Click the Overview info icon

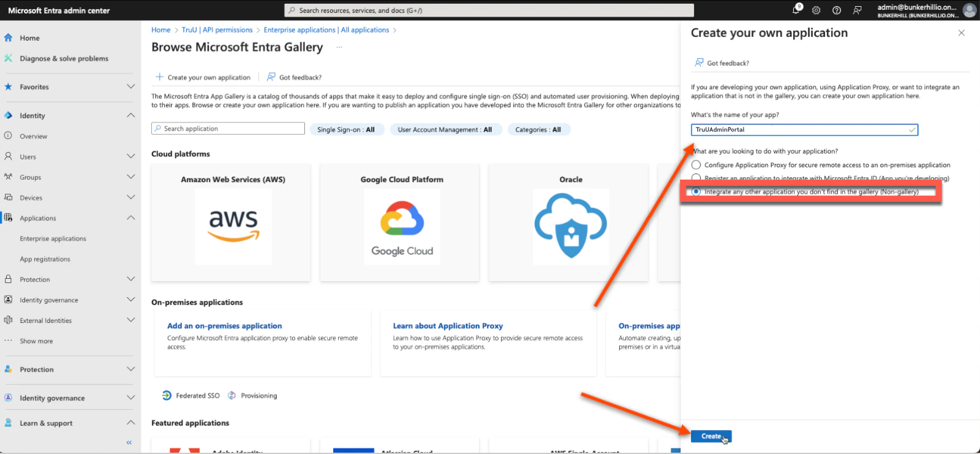tap(8, 136)
